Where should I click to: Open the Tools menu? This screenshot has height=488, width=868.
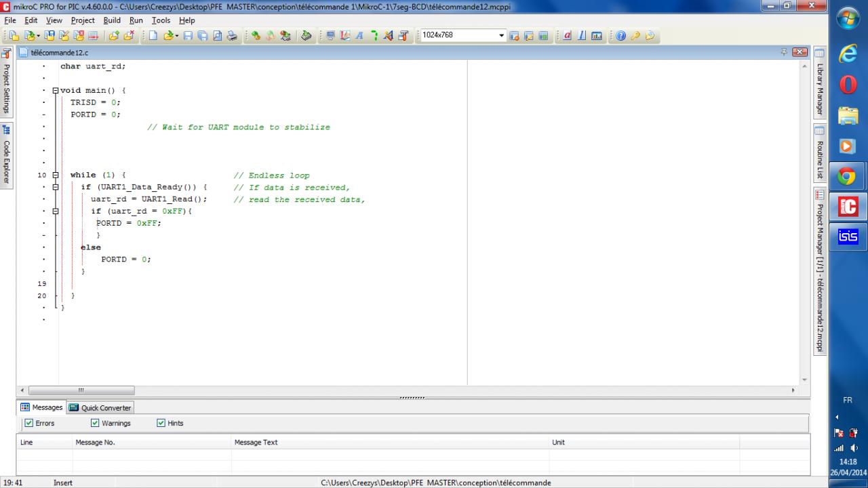(x=161, y=20)
